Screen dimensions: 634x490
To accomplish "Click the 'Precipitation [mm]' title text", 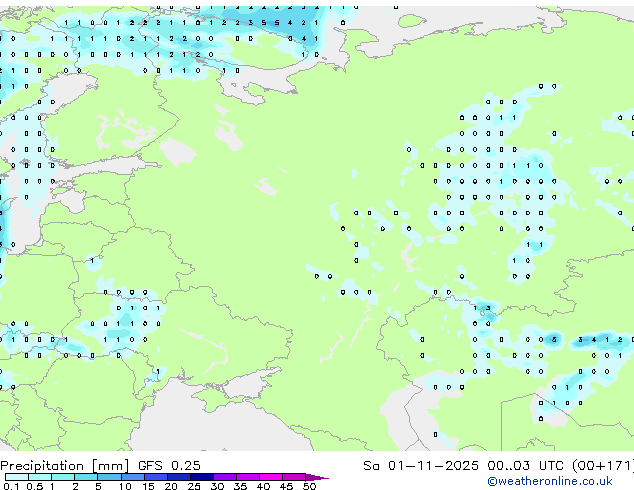I will tap(65, 466).
